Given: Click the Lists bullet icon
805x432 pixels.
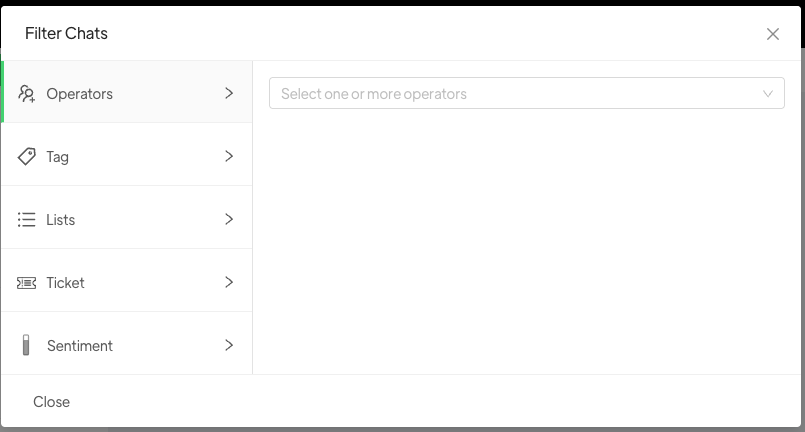Looking at the screenshot, I should (27, 220).
